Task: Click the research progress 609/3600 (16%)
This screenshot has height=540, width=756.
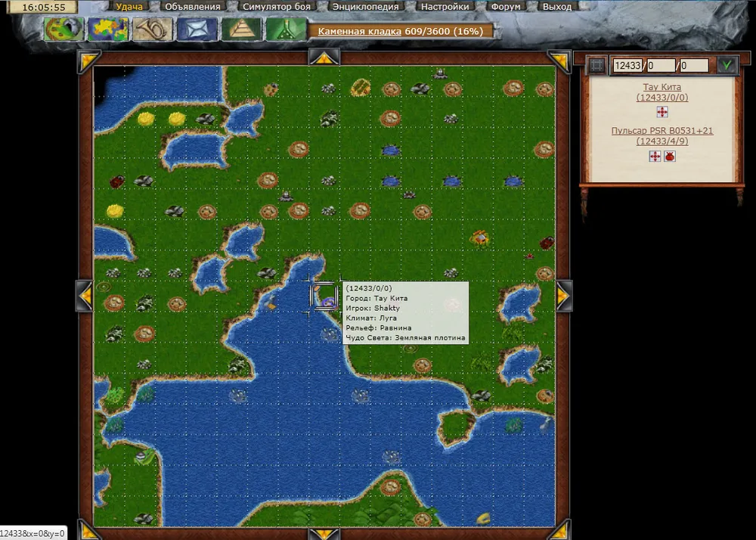Action: tap(444, 31)
